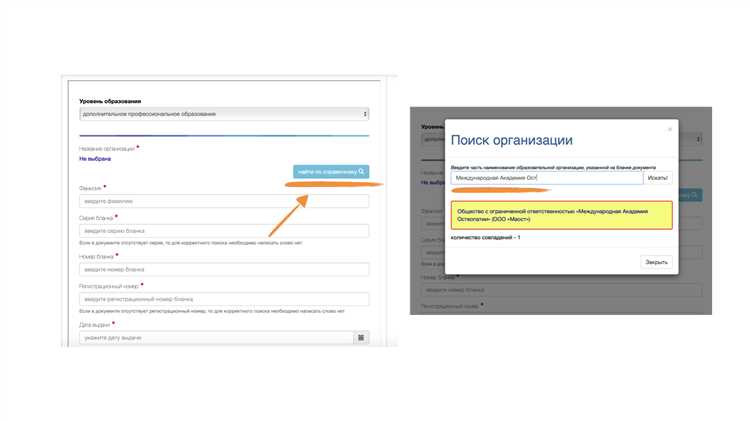750x421 pixels.
Task: Focus the 'введите серию бланка' input field
Action: click(x=224, y=231)
